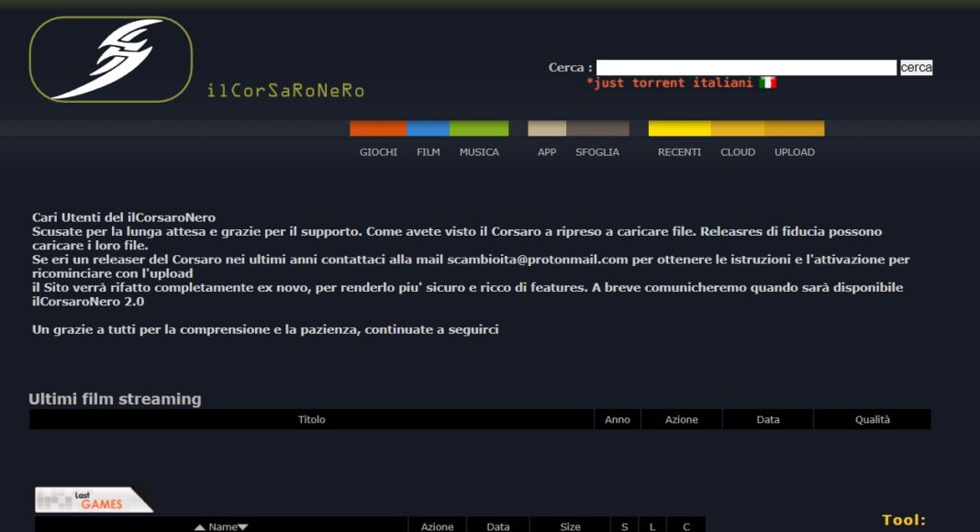Sort games by Name descending arrow
Viewport: 980px width, 532px height.
(x=243, y=527)
